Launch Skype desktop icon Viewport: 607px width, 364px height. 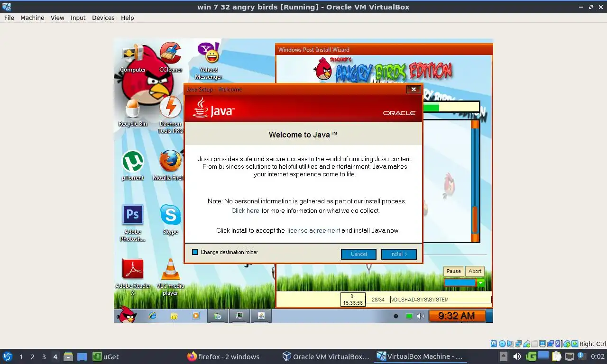point(170,220)
